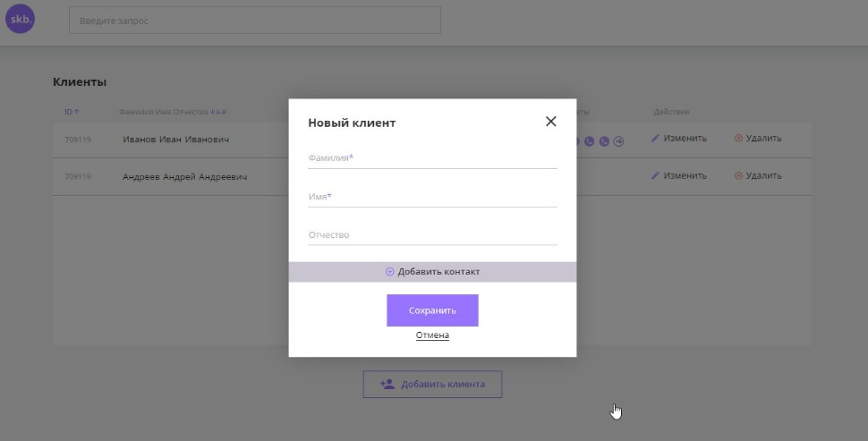Sort the clients table by the ID column
Viewport: 868px width, 441px height.
(x=71, y=112)
